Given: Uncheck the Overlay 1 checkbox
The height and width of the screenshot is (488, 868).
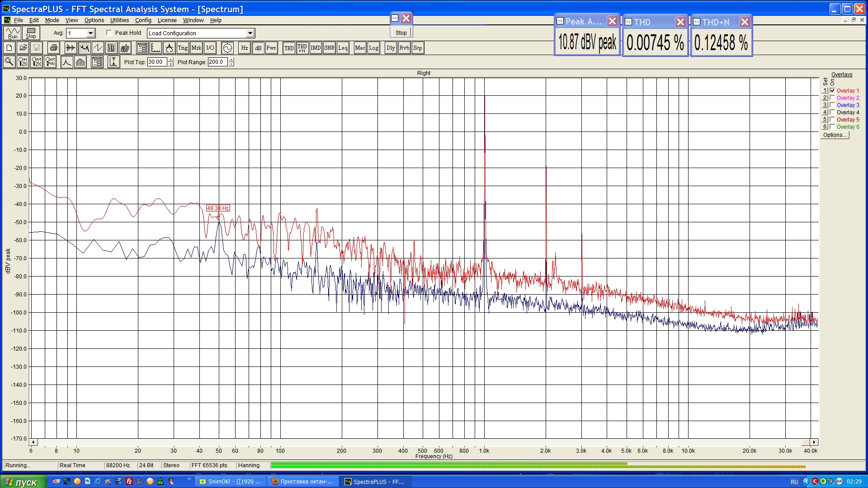Looking at the screenshot, I should pos(832,91).
